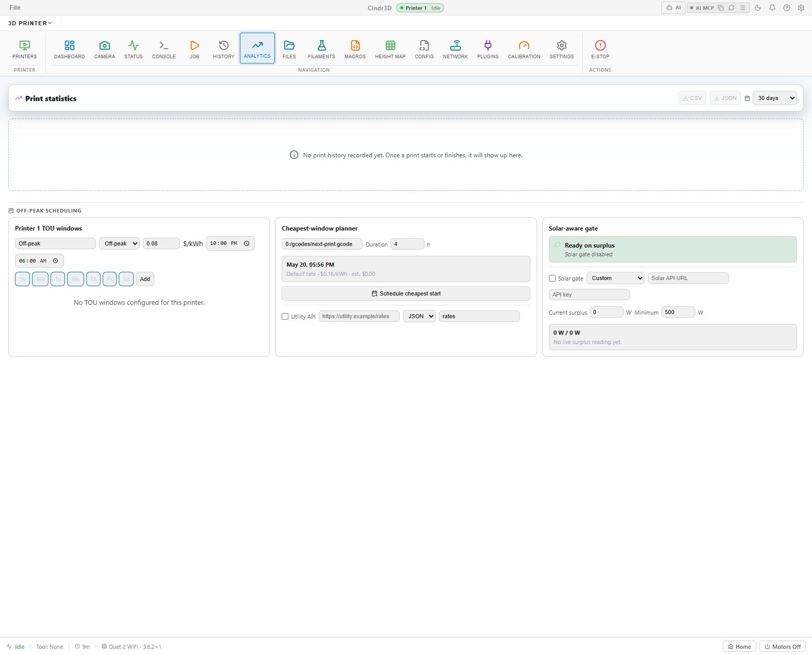Edit the gcode file path field
Viewport: 812px width, 655px height.
click(x=322, y=244)
